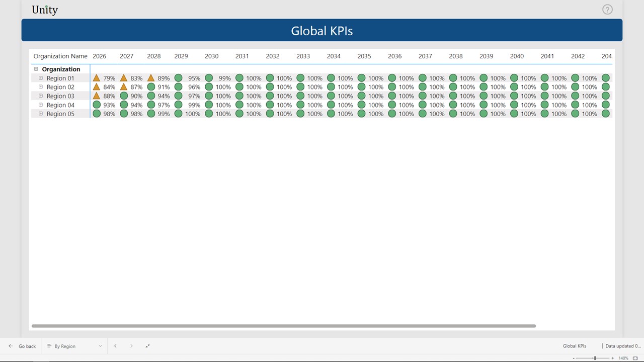The width and height of the screenshot is (644, 362).
Task: Click the orange triangle beside 89%
Action: tap(151, 78)
